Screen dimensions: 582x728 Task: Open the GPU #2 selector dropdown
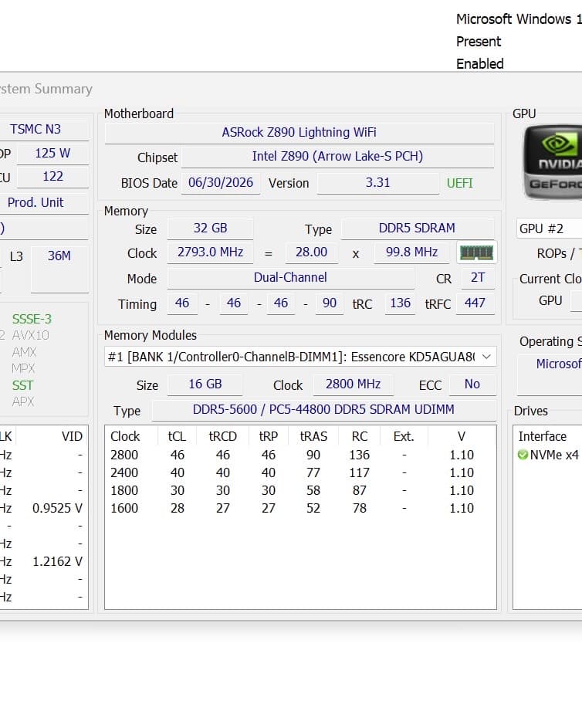click(549, 229)
